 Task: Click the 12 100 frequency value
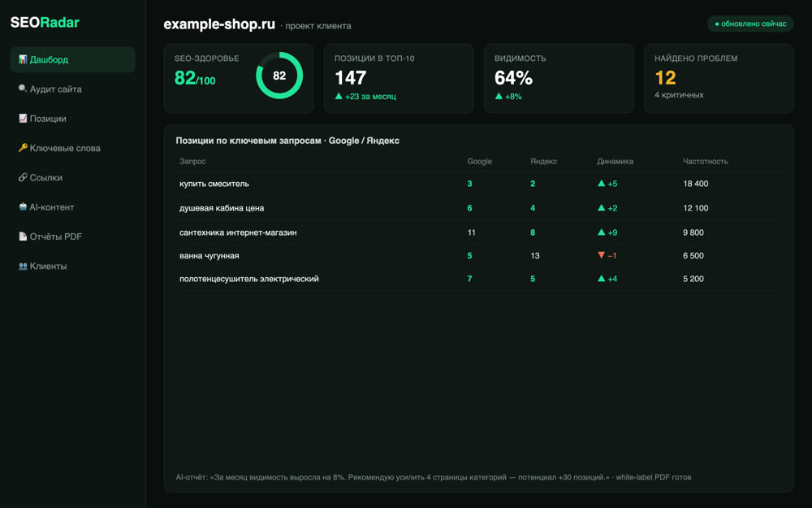(696, 208)
